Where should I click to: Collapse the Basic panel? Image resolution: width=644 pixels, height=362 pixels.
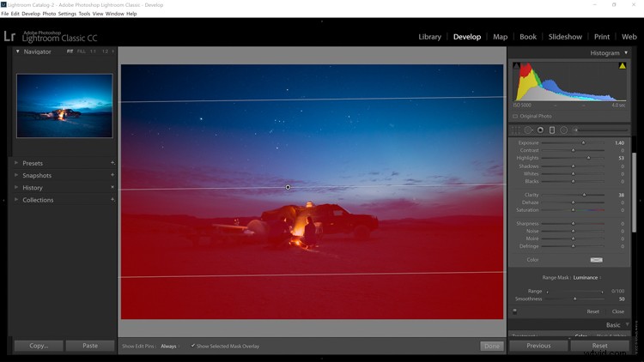[x=627, y=324]
